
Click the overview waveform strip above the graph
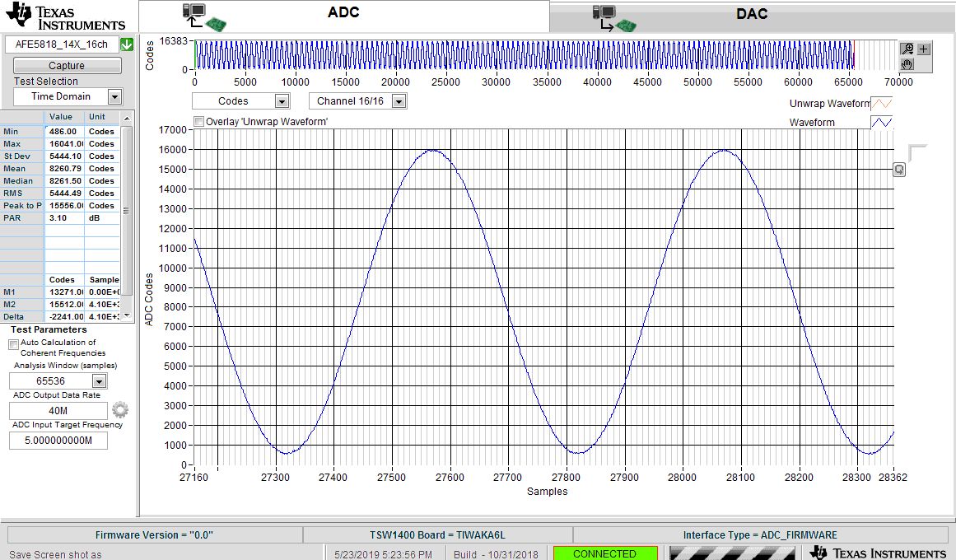tap(525, 55)
